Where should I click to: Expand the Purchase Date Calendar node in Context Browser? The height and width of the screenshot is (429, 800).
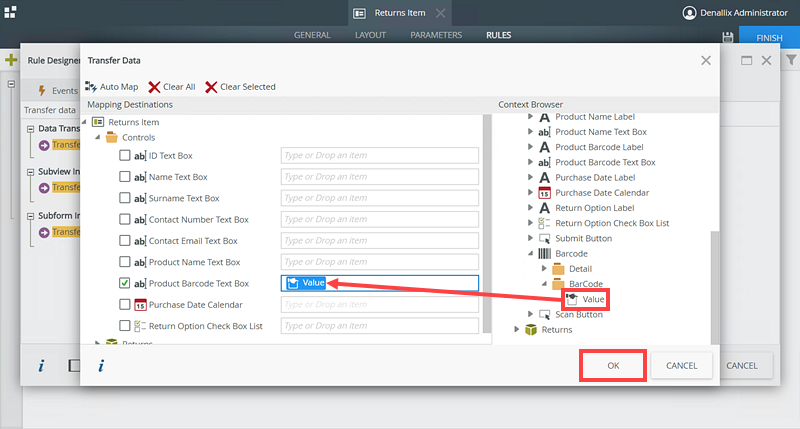531,192
